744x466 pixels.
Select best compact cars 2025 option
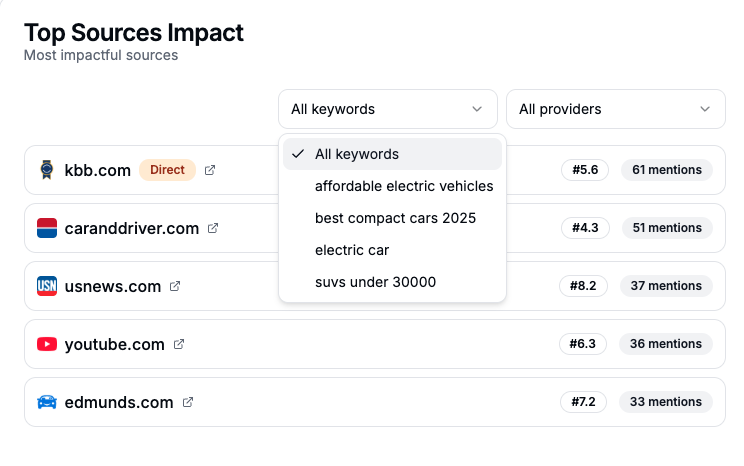(395, 218)
